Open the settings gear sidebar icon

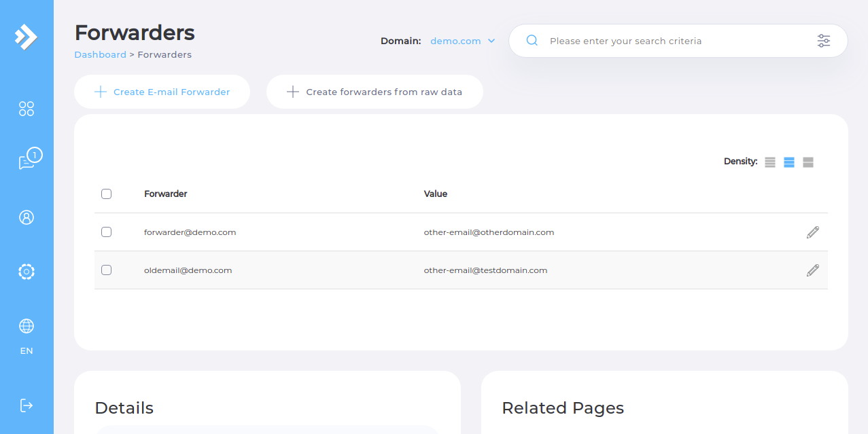[27, 272]
